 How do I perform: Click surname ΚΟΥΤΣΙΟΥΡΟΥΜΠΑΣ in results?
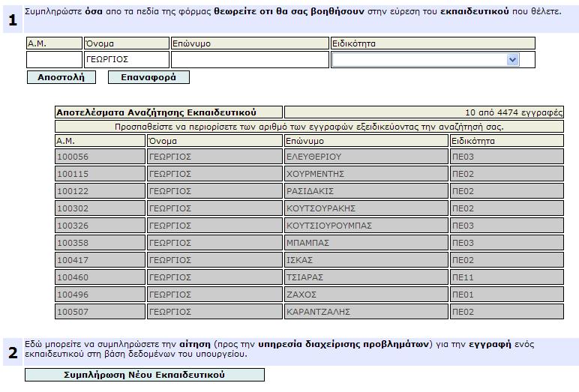(x=329, y=226)
